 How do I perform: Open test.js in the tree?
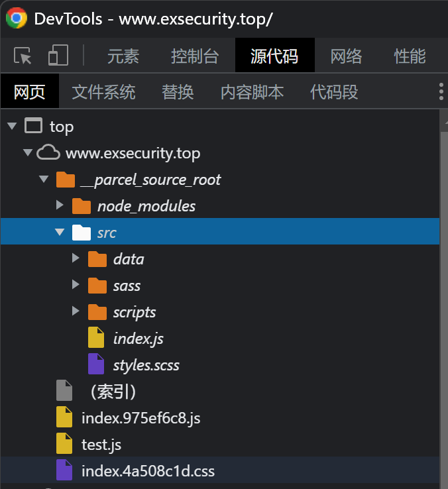point(101,445)
